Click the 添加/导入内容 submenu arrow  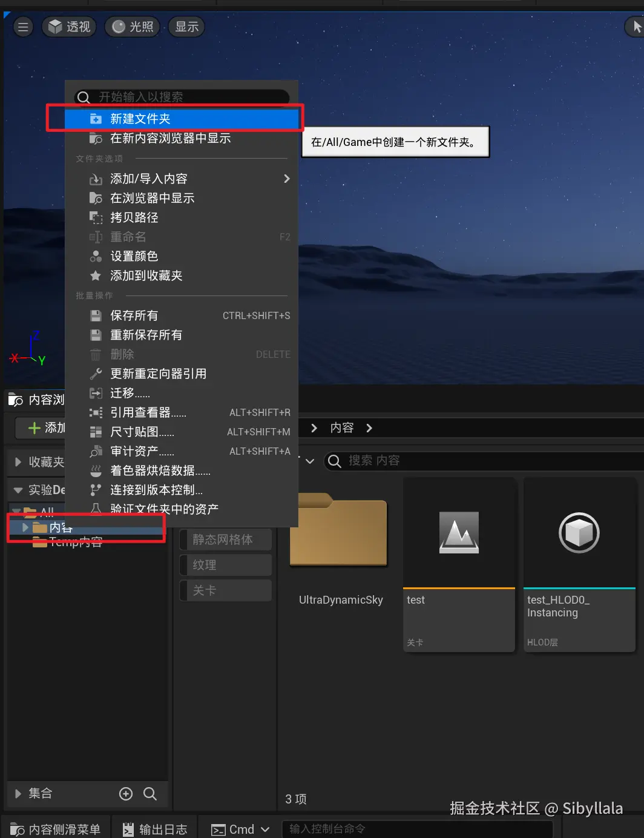tap(287, 179)
